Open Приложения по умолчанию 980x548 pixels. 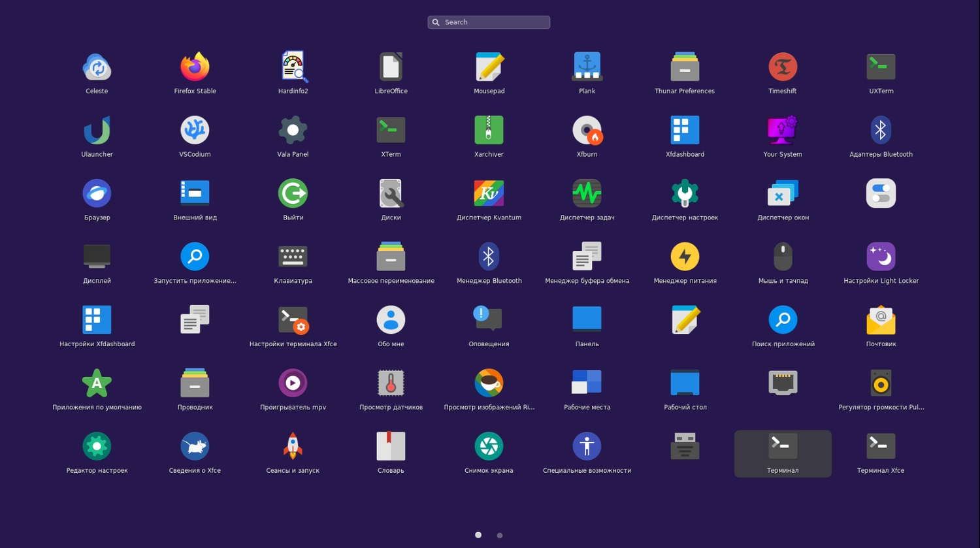point(97,383)
